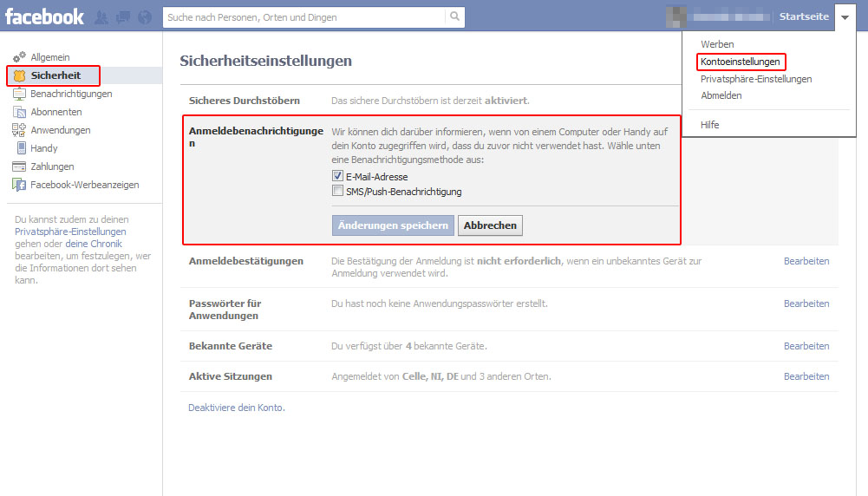868x496 pixels.
Task: Open sidebar Privatsphäre-Einstellungen link
Action: click(70, 232)
